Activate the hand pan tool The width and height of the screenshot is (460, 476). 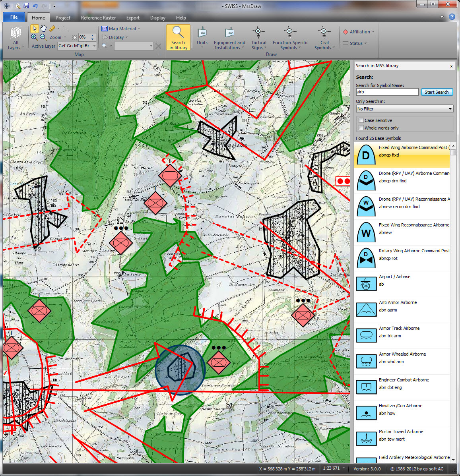pos(43,29)
